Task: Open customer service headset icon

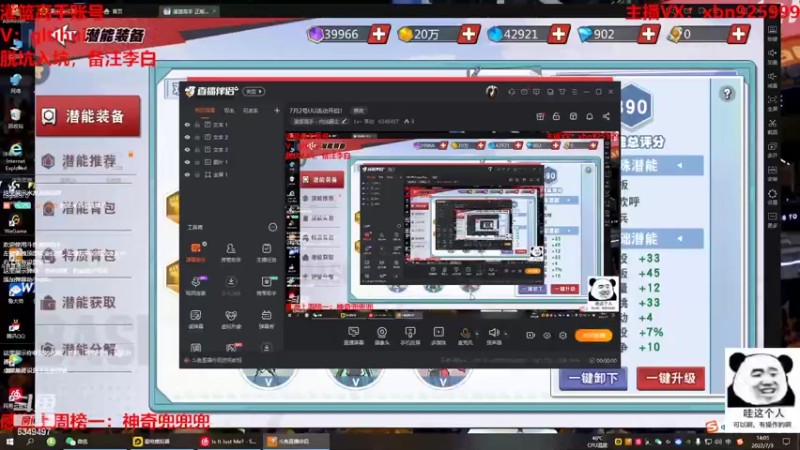Action: click(511, 92)
